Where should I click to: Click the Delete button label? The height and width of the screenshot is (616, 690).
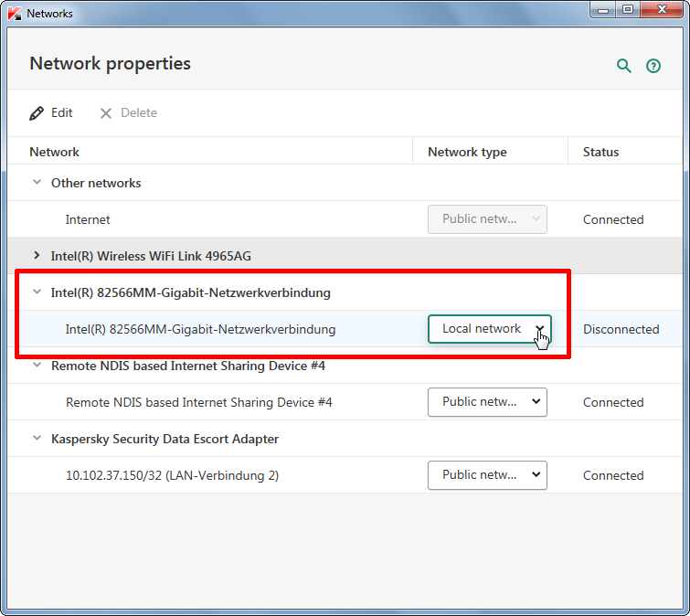[139, 112]
